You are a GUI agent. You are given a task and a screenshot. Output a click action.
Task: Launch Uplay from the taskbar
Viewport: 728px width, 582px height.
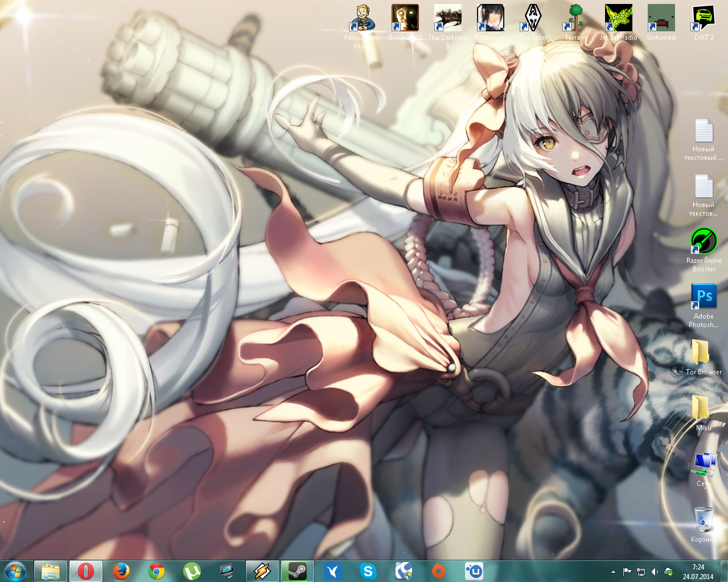[x=474, y=571]
